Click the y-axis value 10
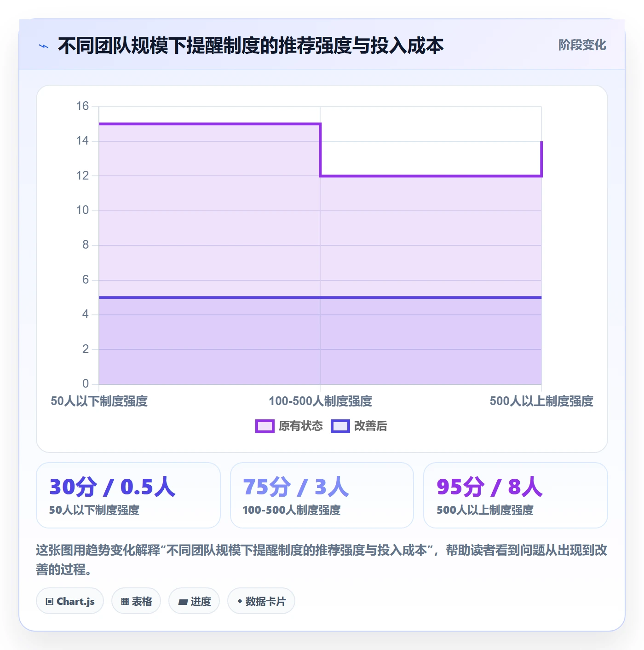The width and height of the screenshot is (644, 650). point(82,210)
